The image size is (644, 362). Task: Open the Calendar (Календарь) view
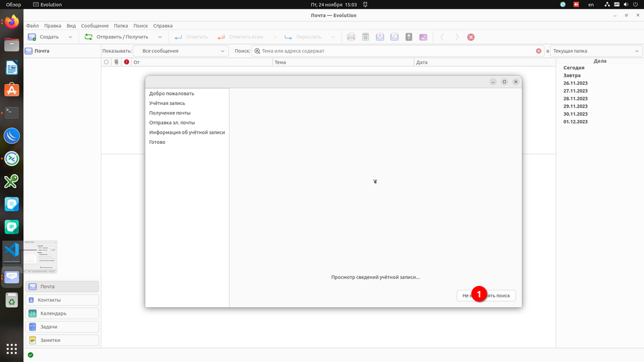[62, 313]
